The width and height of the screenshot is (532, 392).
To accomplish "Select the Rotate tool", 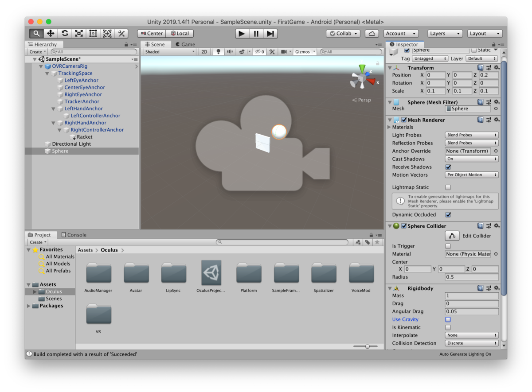I will [x=65, y=34].
